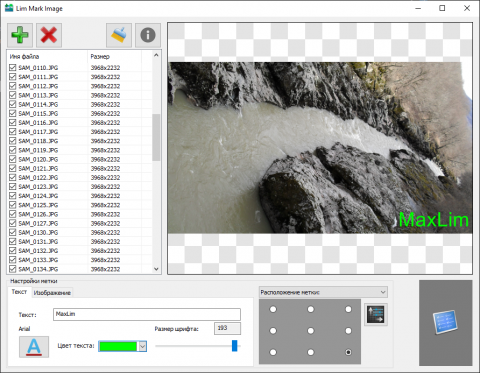480x373 pixels.
Task: Click the mark offset settings icon
Action: click(376, 315)
